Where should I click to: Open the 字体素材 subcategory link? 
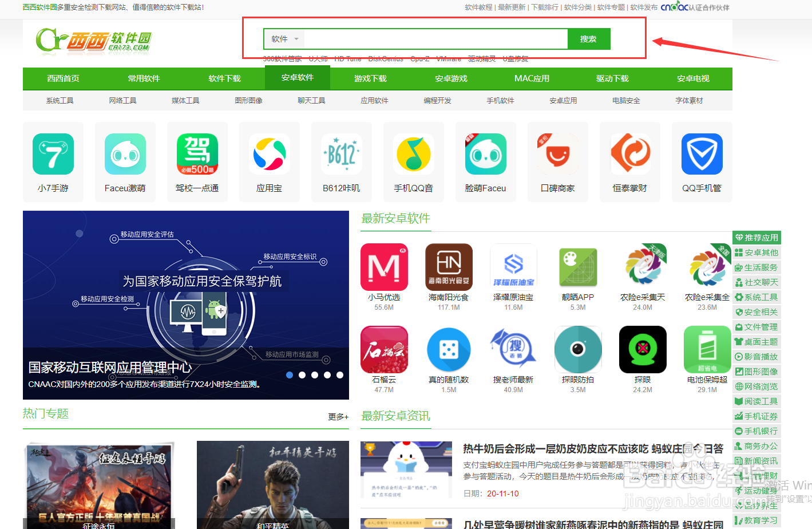pos(690,100)
